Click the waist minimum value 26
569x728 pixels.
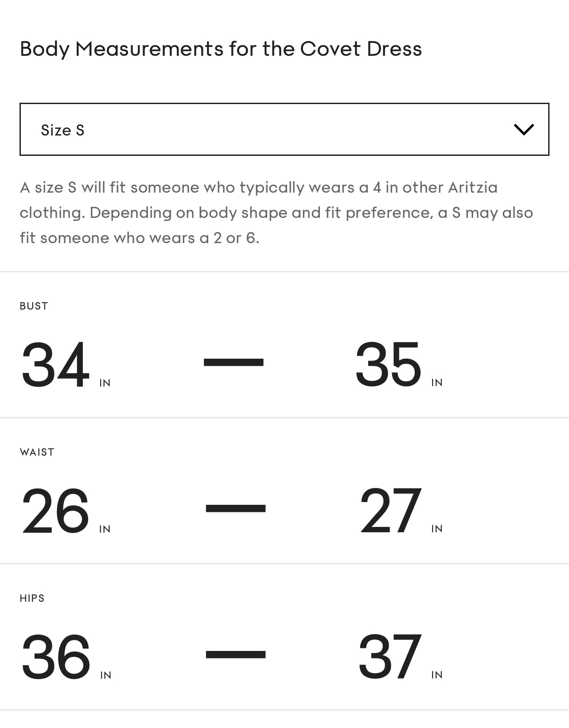click(x=55, y=511)
